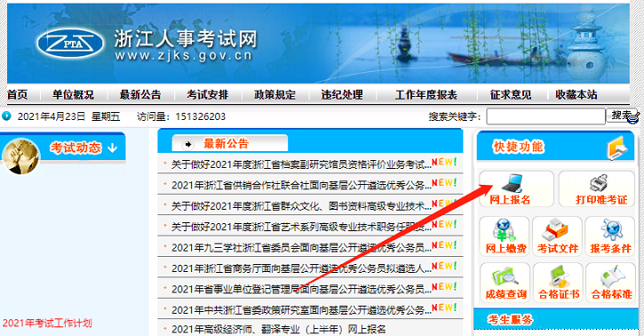Open announcement about 群众文化、图书资料高级专业技术
The height and width of the screenshot is (336, 644).
[x=301, y=206]
